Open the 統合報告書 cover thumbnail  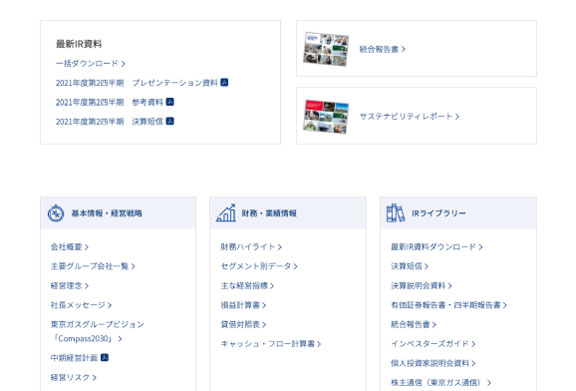326,49
